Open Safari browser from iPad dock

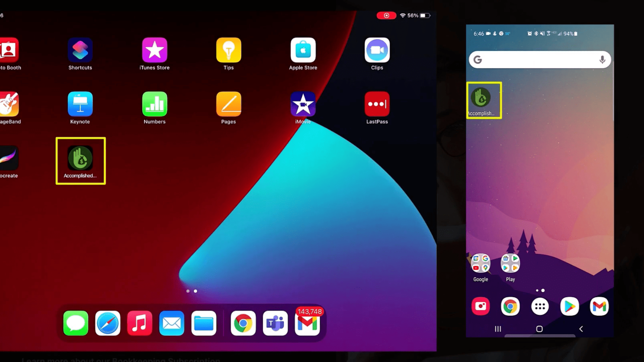pyautogui.click(x=107, y=323)
